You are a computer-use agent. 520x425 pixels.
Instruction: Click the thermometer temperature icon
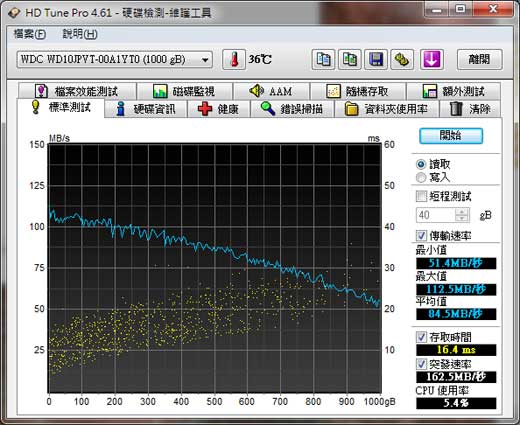[234, 59]
